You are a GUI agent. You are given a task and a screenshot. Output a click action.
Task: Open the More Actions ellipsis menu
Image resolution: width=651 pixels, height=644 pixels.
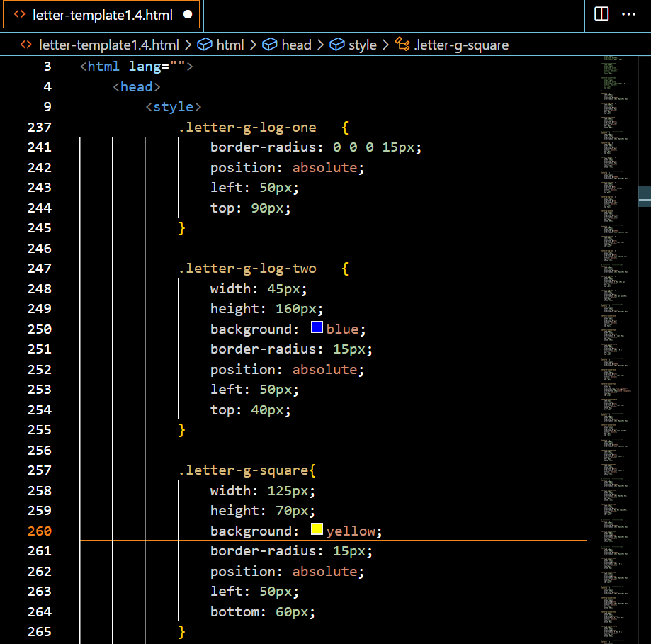coord(628,14)
